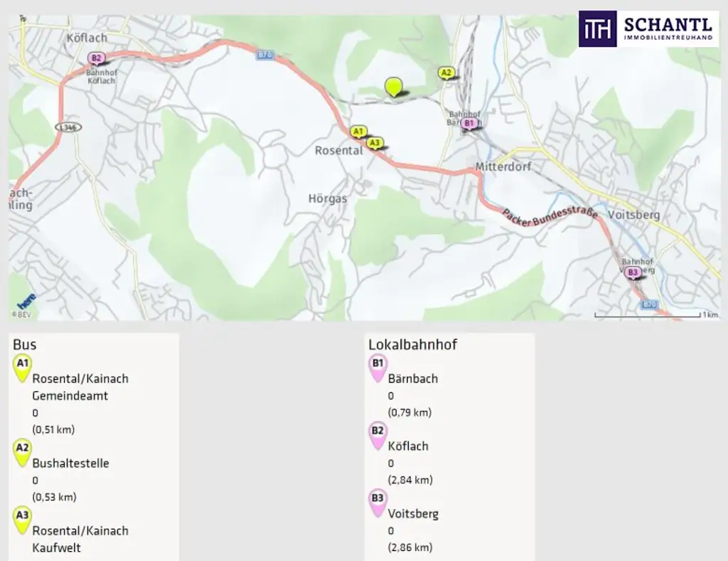Image resolution: width=728 pixels, height=561 pixels.
Task: Click the unlabeled green property location pin
Action: tap(393, 87)
